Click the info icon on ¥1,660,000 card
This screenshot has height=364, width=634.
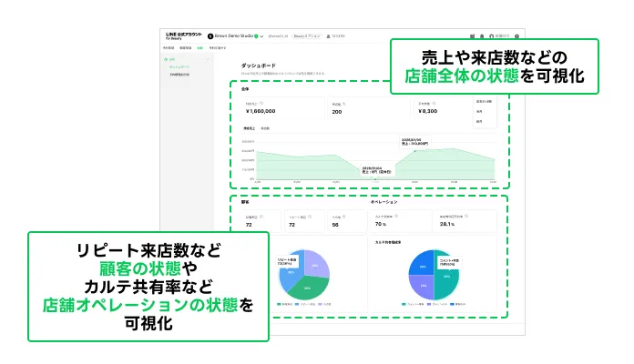pos(261,104)
